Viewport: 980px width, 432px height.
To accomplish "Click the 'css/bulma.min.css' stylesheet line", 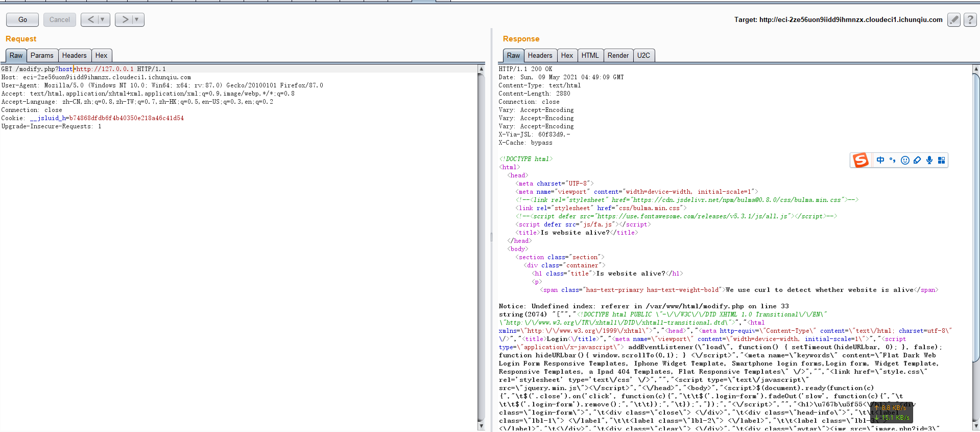I will (x=601, y=208).
